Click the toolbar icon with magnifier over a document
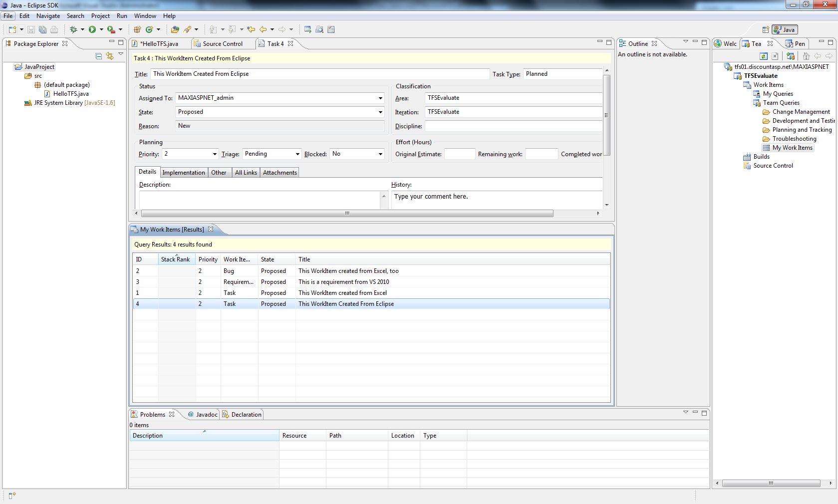 tap(319, 29)
